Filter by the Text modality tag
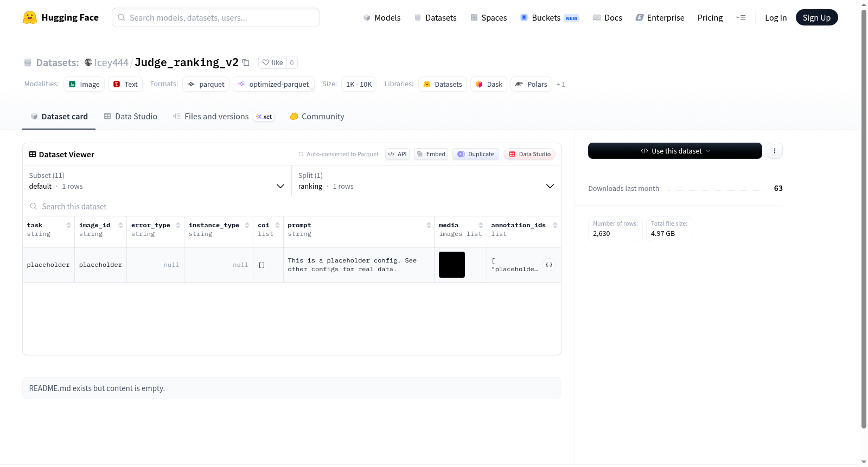This screenshot has height=467, width=868. [125, 84]
